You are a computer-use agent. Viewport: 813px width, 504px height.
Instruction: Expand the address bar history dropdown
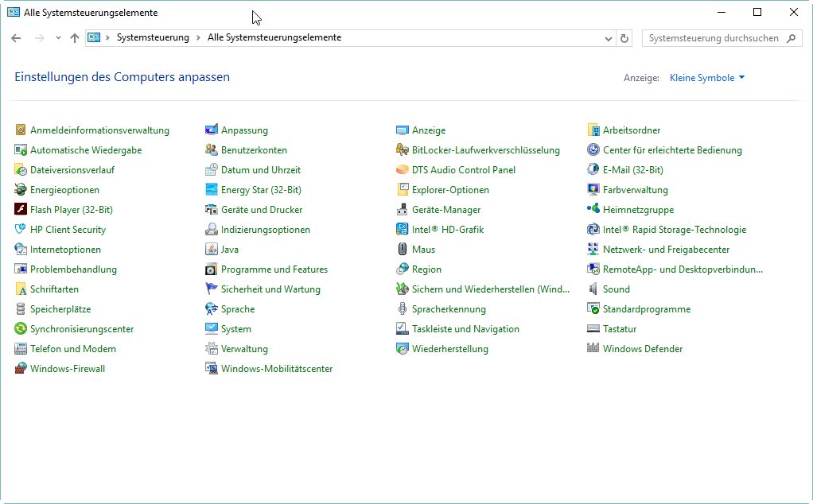point(609,38)
